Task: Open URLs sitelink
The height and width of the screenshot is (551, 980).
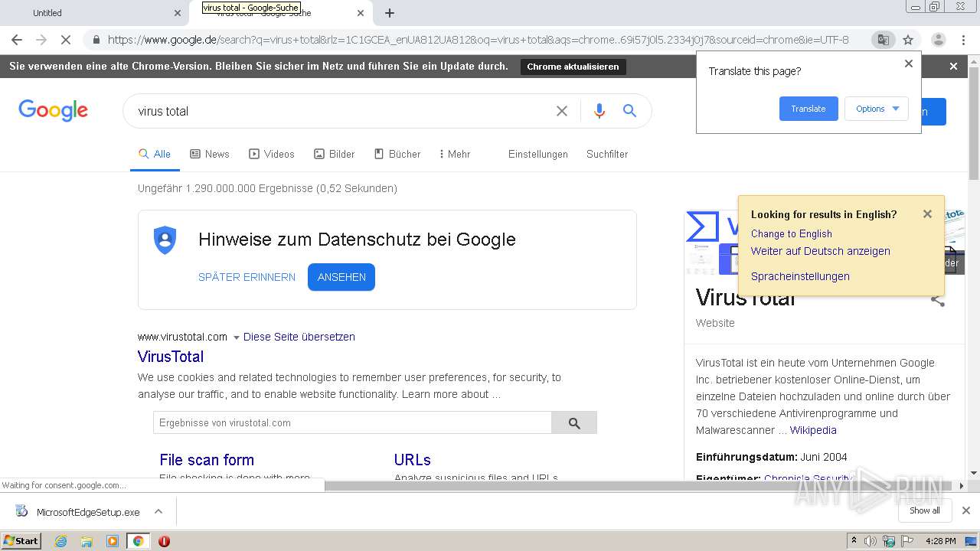Action: (x=413, y=460)
